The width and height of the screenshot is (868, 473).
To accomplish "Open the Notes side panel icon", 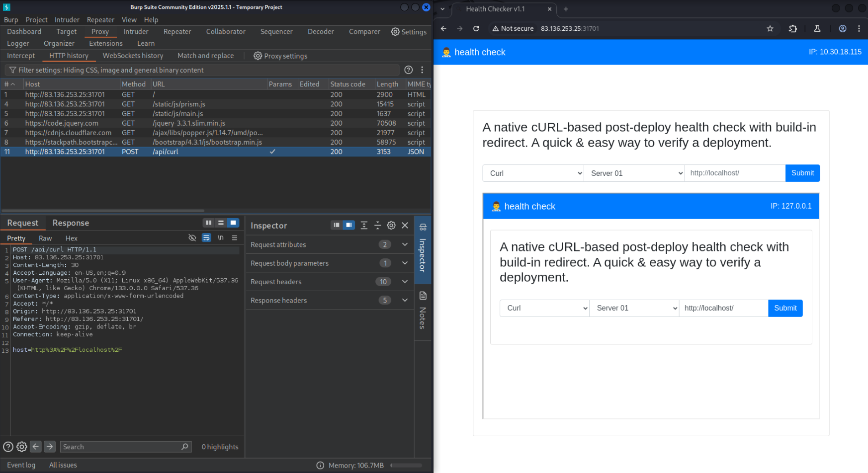I will [423, 296].
